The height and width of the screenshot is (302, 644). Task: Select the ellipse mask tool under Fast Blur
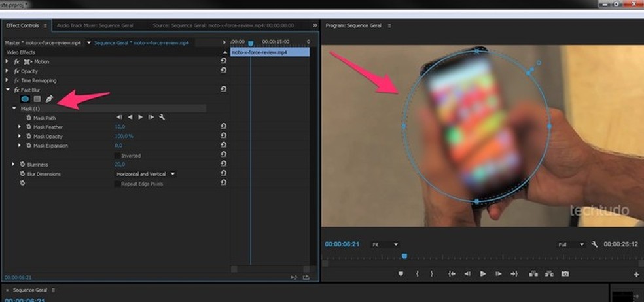26,99
